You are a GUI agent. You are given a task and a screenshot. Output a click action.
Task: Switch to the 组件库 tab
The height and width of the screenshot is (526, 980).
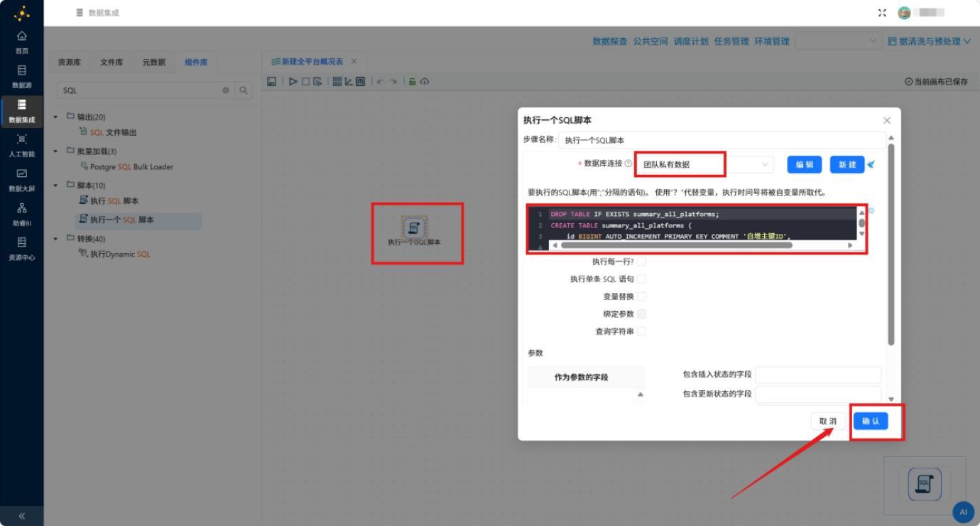click(x=197, y=63)
